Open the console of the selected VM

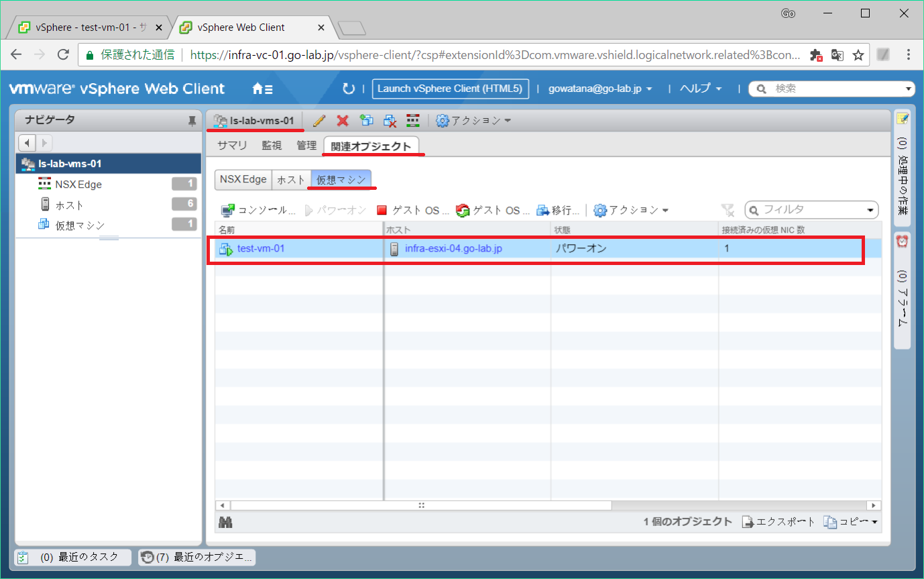[259, 211]
